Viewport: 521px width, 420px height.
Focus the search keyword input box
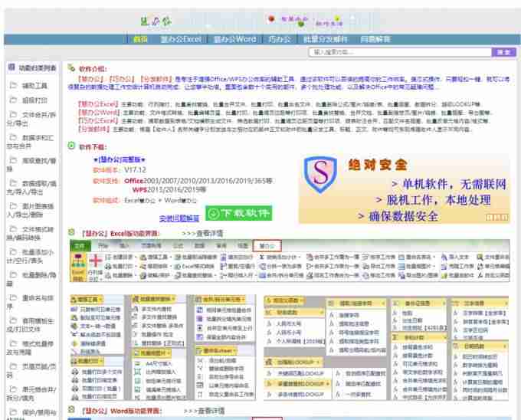(400, 52)
